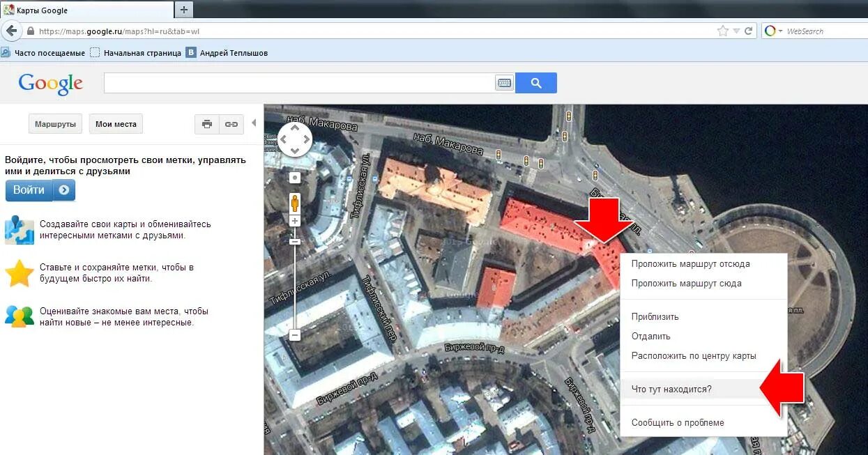Select the Карты Google tab
868x455 pixels.
click(x=86, y=10)
